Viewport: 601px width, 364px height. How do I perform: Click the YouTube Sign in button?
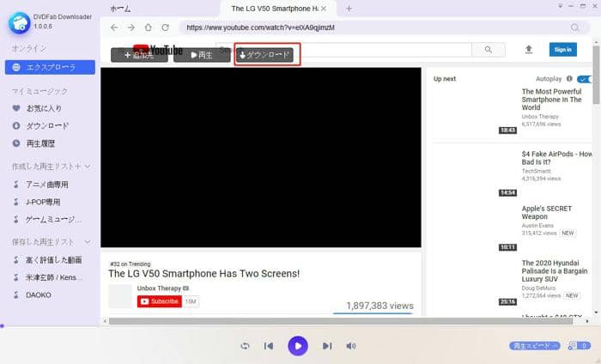(x=562, y=50)
